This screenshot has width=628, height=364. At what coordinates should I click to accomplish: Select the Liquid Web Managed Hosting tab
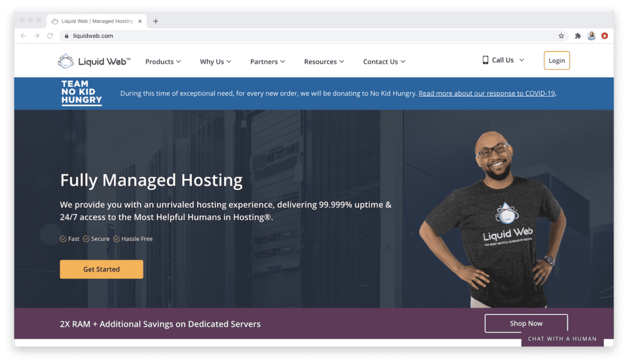click(x=96, y=21)
